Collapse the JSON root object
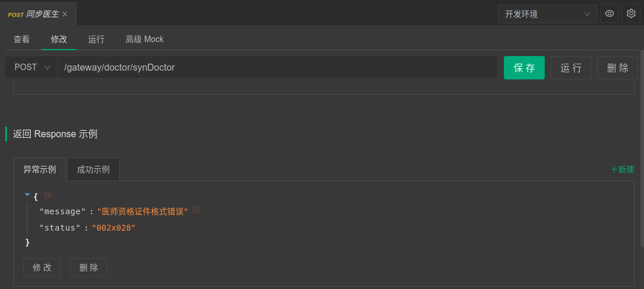 coord(27,195)
